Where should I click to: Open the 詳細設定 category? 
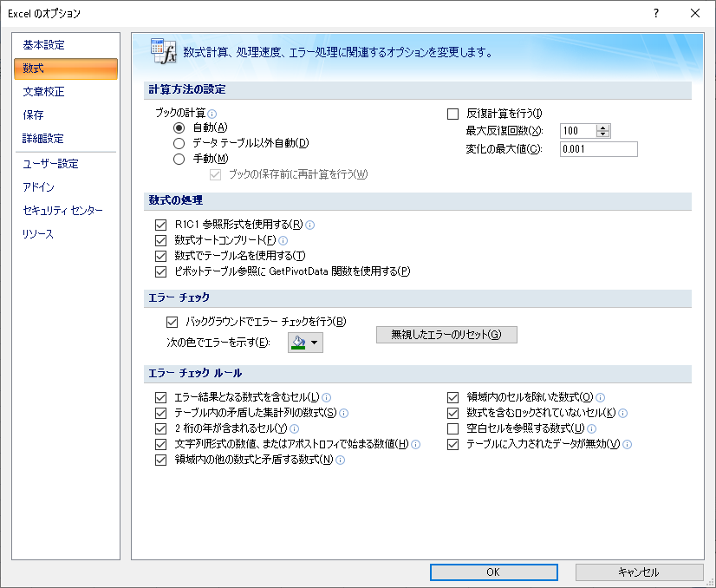(x=43, y=139)
